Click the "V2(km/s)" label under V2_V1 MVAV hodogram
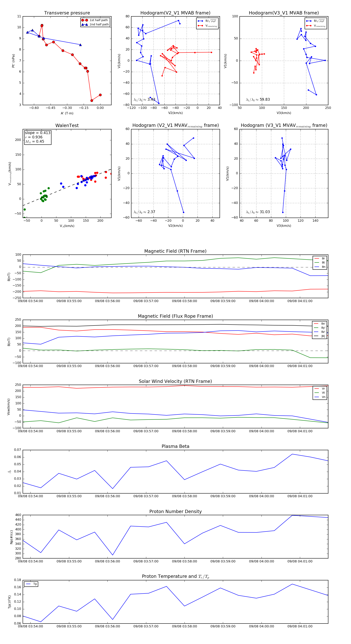This screenshot has height=644, width=351. coord(175,226)
